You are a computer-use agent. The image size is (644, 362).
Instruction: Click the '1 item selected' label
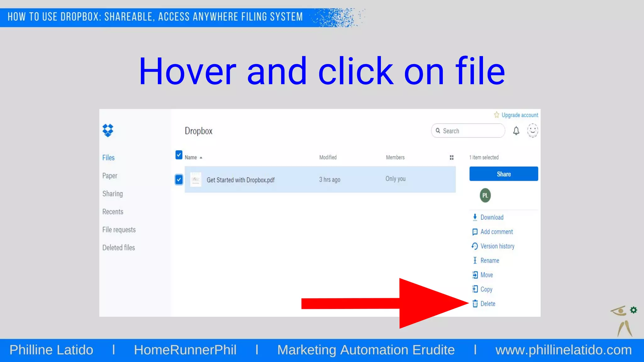(x=484, y=157)
